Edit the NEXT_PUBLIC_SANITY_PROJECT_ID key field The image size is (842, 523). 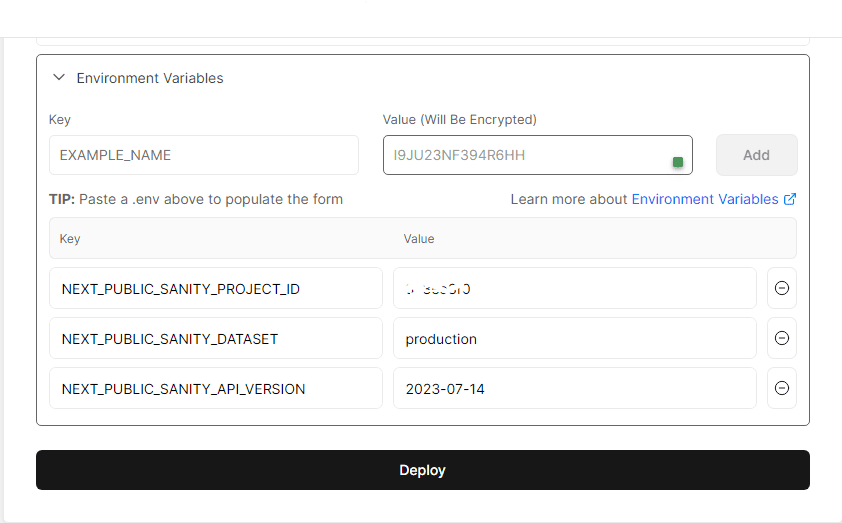click(x=215, y=289)
